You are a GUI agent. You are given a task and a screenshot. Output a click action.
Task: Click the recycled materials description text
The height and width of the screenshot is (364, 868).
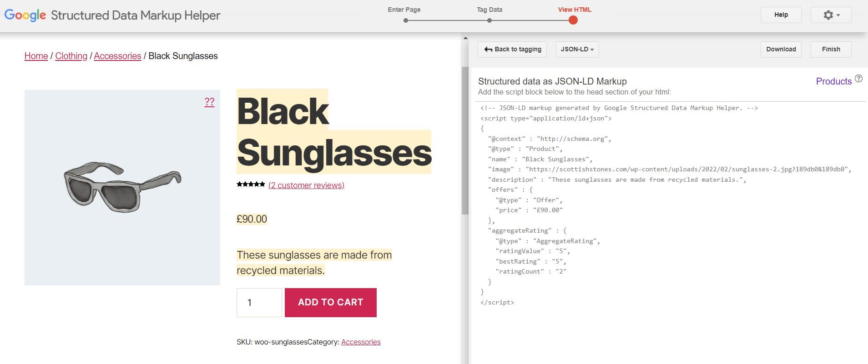click(314, 263)
